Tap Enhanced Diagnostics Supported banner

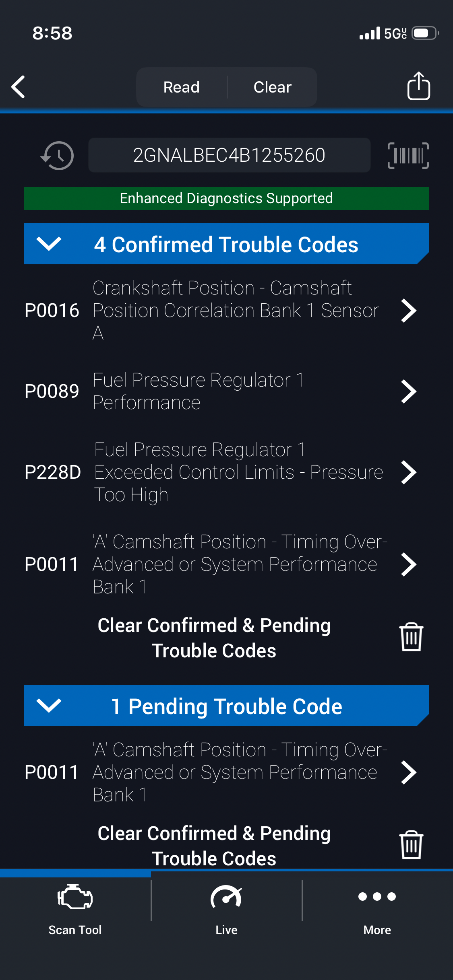(x=226, y=198)
